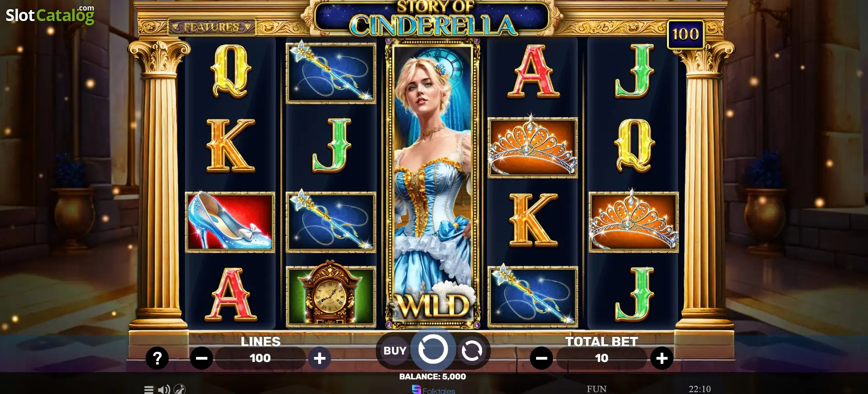Click the 100 lines badge
868x394 pixels.
click(x=685, y=34)
